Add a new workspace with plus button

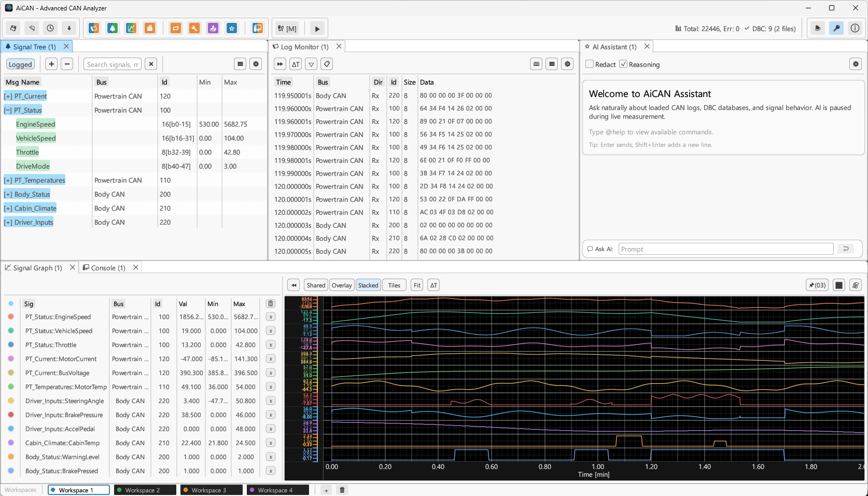pos(326,490)
